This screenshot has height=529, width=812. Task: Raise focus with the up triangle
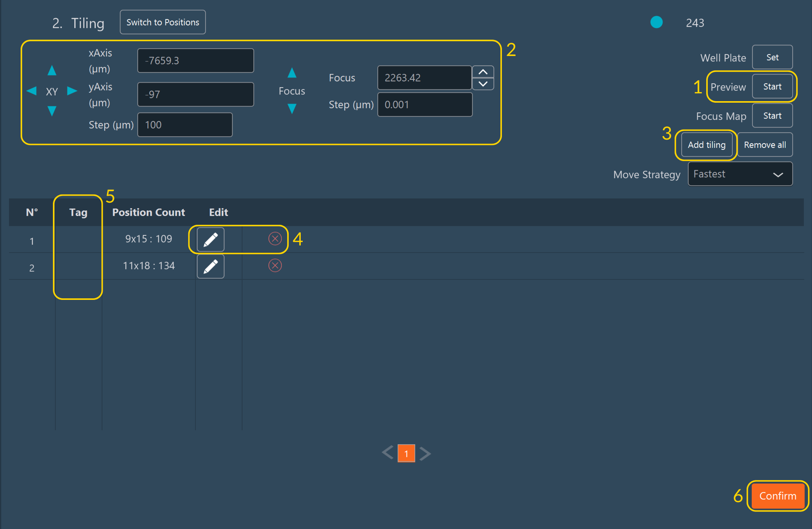click(292, 73)
